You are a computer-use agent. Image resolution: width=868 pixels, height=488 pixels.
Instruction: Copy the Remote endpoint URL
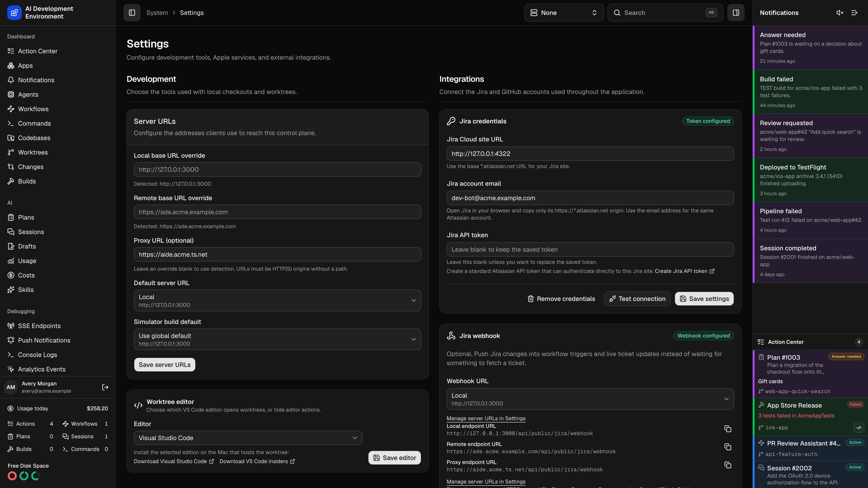coord(728,447)
